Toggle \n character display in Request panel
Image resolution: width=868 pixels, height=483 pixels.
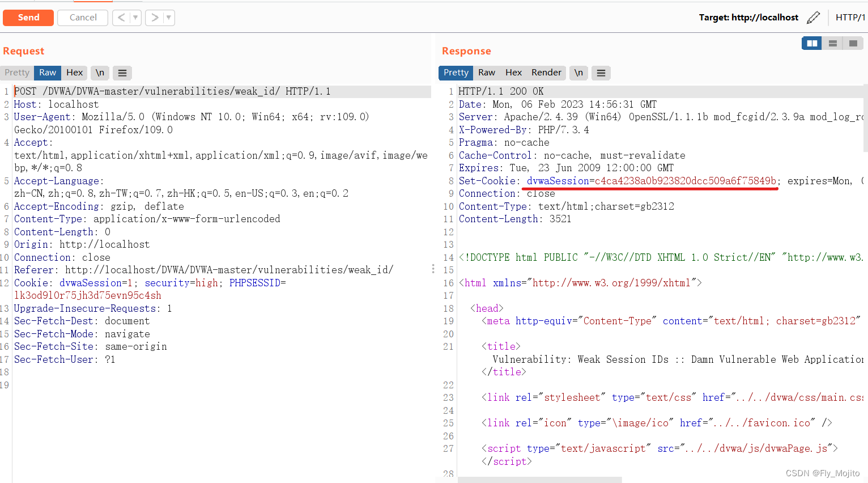tap(100, 73)
